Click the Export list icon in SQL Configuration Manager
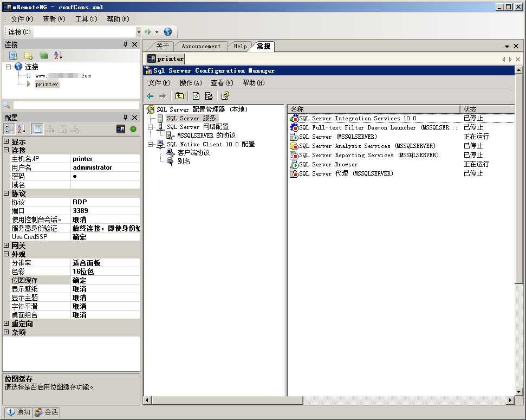 209,96
